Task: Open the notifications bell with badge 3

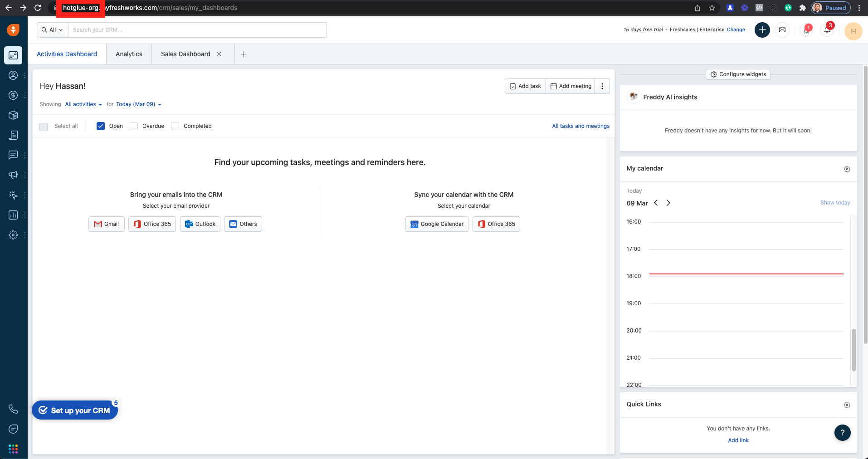Action: coord(828,30)
